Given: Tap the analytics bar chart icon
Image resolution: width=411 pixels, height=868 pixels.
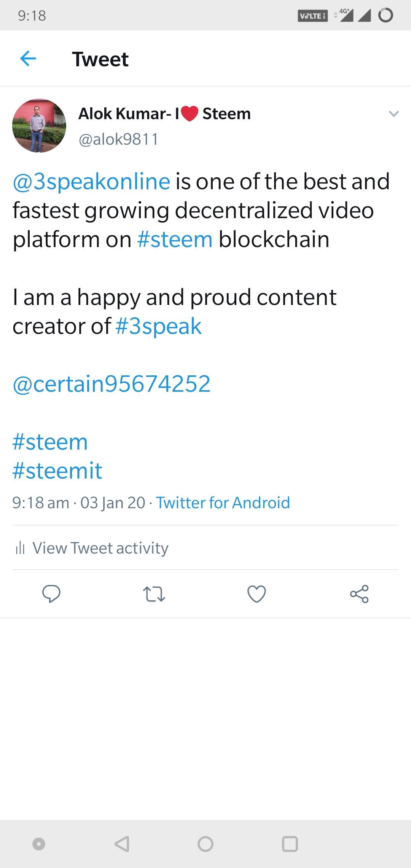Looking at the screenshot, I should pyautogui.click(x=20, y=548).
